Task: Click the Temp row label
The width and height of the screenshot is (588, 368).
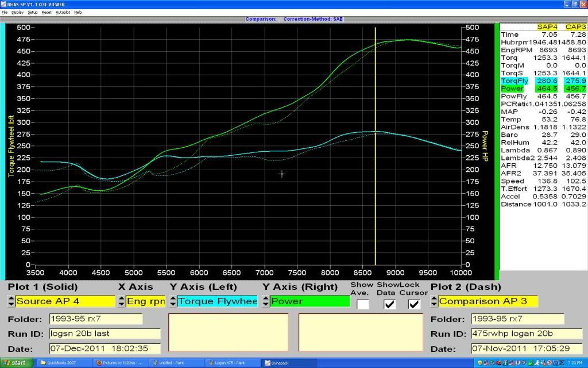Action: pyautogui.click(x=510, y=120)
